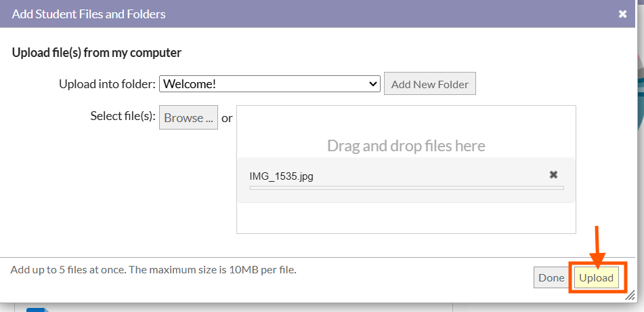
Task: Open the Upload into folder dropdown
Action: click(269, 84)
